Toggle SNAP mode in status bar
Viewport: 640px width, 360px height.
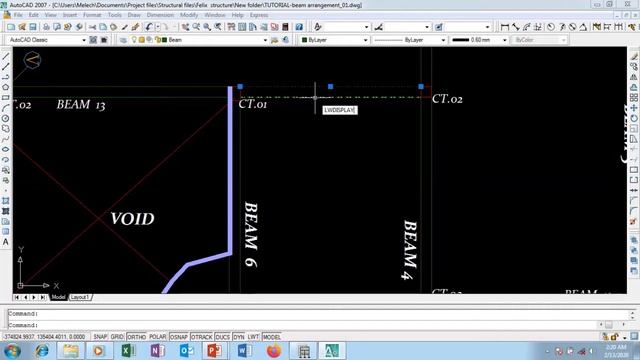pyautogui.click(x=100, y=337)
